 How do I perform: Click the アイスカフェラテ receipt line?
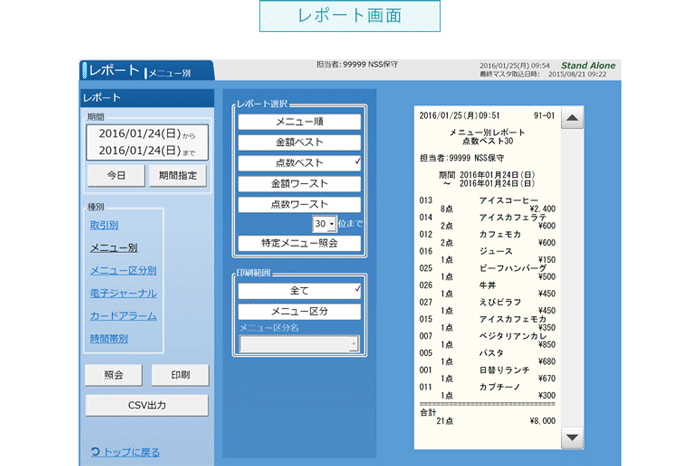pyautogui.click(x=487, y=221)
